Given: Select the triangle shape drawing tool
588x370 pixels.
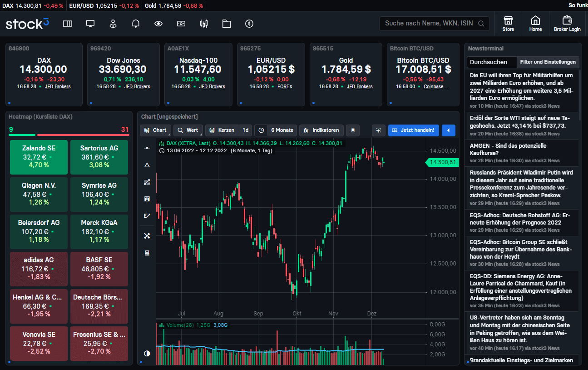Looking at the screenshot, I should pos(147,165).
